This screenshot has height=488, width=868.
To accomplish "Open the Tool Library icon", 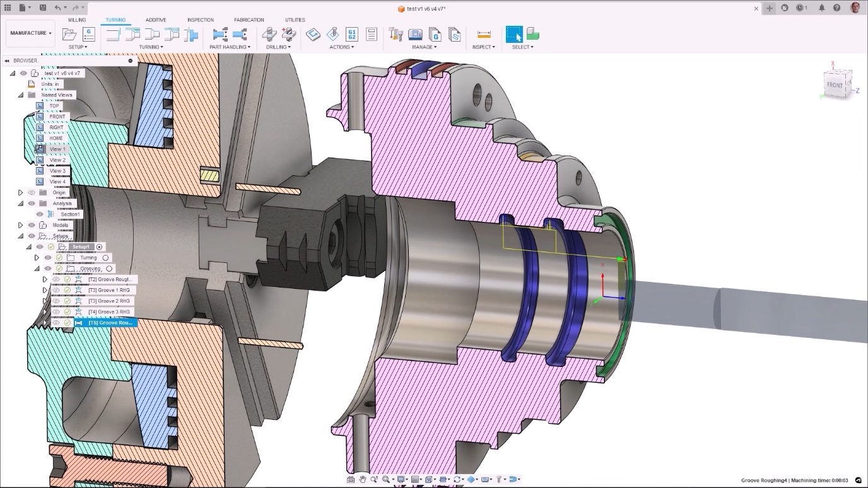I will pos(396,34).
